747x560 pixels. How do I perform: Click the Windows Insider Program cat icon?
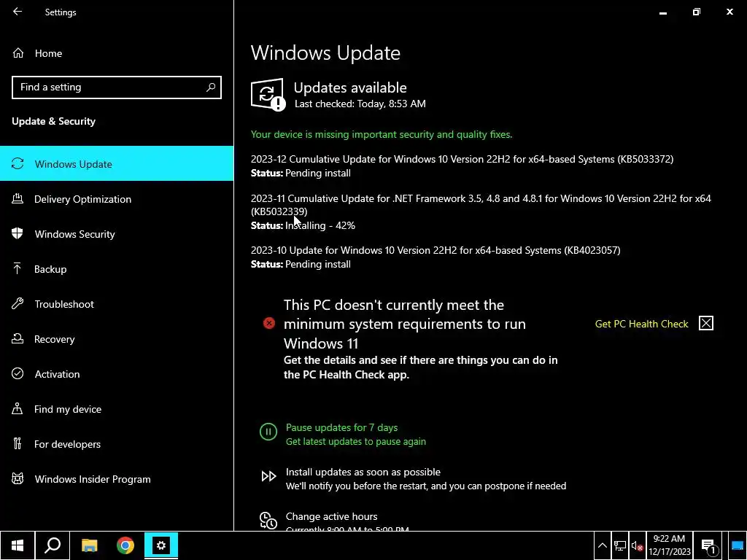coord(18,478)
